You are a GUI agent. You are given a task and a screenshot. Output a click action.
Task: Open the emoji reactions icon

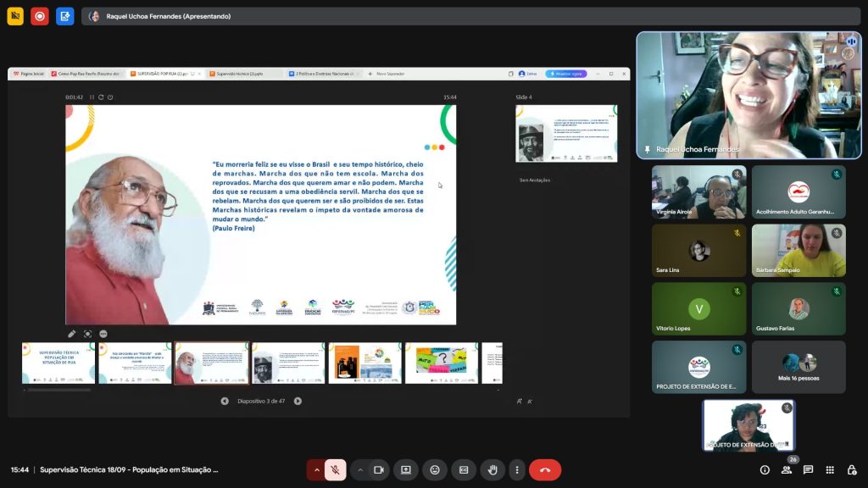point(435,469)
